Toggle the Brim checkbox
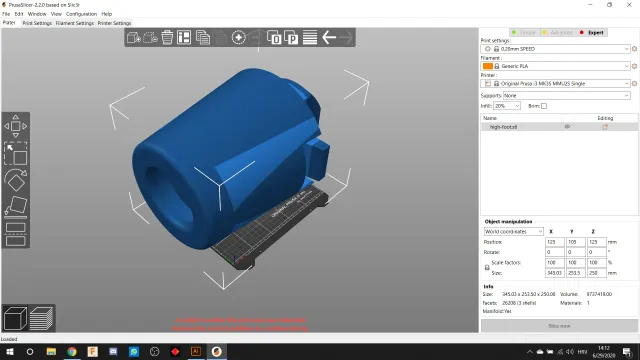This screenshot has width=640, height=360. click(x=544, y=106)
